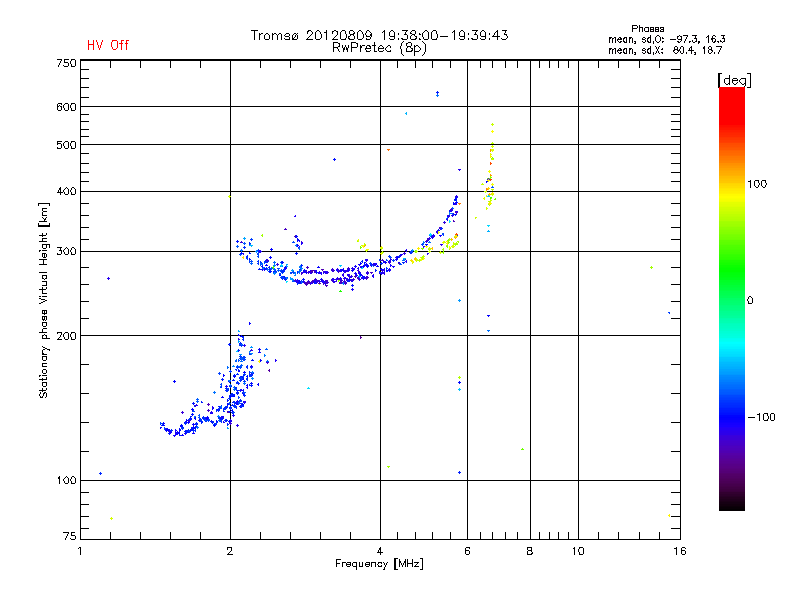800x600 pixels.
Task: Select 'mean, sd,X: 80.4, 18.7' text
Action: click(x=665, y=50)
